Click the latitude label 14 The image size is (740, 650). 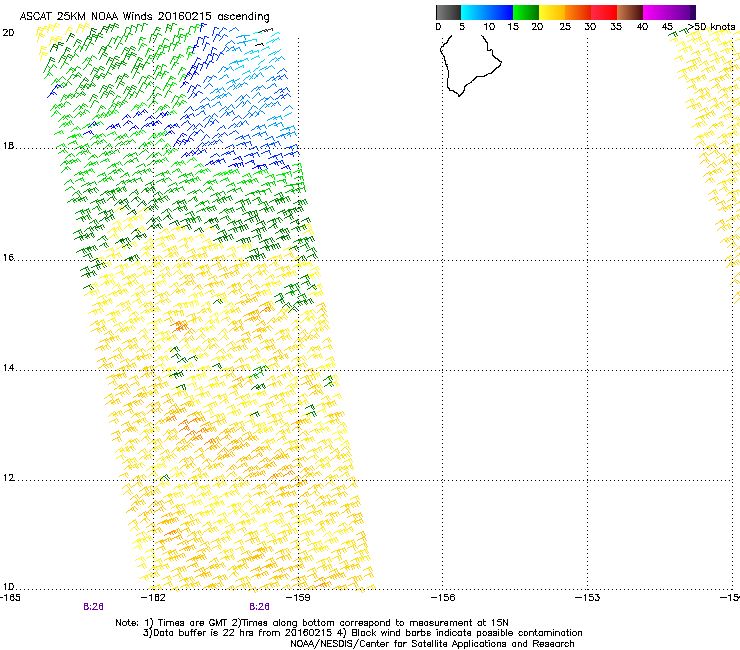[x=8, y=368]
